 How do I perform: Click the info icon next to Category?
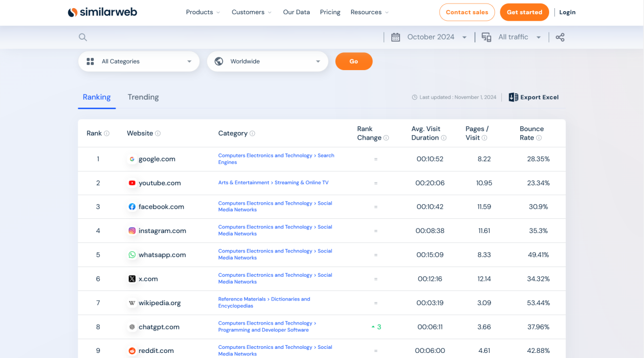point(252,134)
